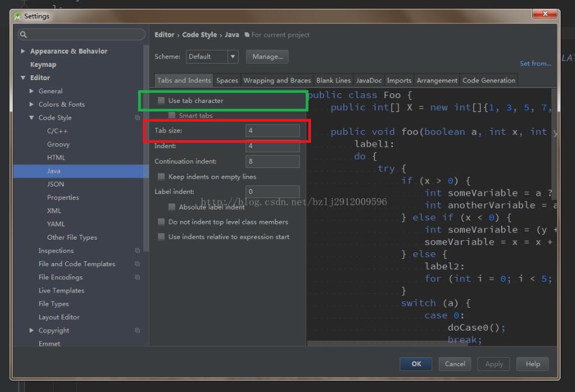Click the project icon beside File Encodings
The height and width of the screenshot is (392, 575).
coord(139,277)
